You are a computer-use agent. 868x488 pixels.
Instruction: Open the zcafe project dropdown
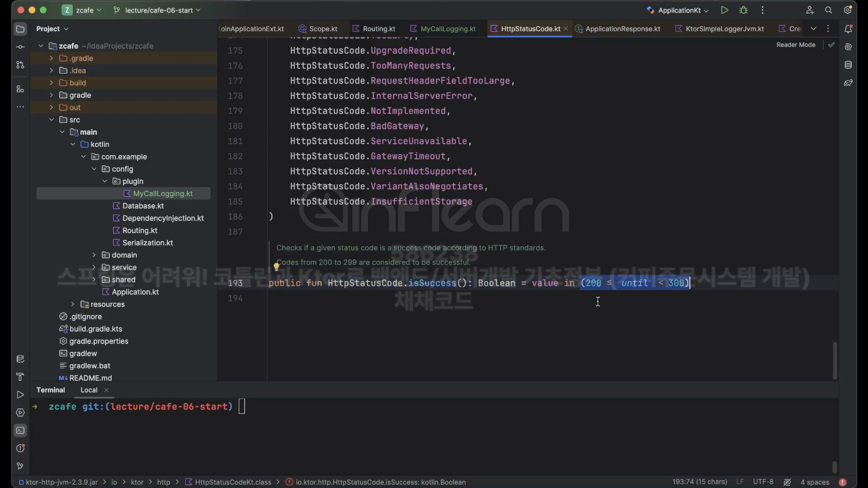tap(82, 10)
